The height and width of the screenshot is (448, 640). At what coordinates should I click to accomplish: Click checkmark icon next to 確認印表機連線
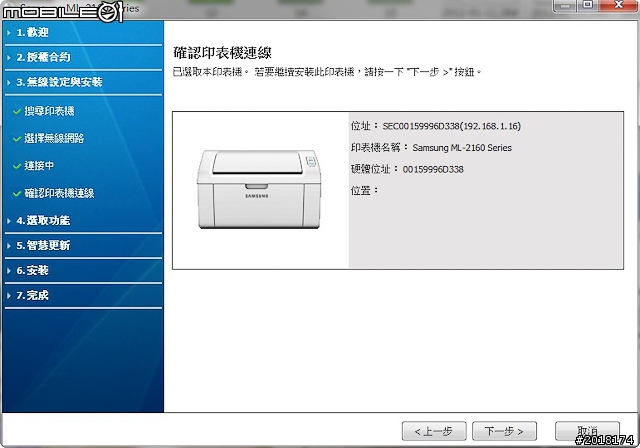point(17,193)
